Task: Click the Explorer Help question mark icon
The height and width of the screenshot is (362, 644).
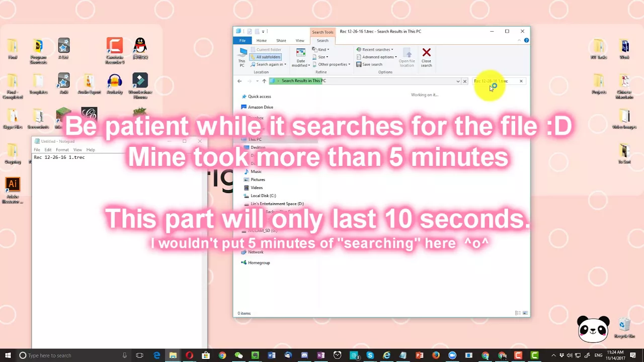Action: pyautogui.click(x=526, y=40)
